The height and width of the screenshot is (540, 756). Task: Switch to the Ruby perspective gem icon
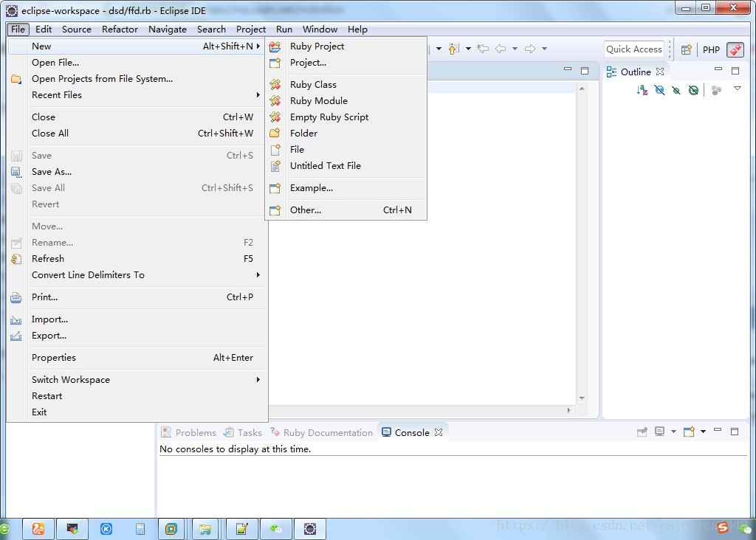735,49
